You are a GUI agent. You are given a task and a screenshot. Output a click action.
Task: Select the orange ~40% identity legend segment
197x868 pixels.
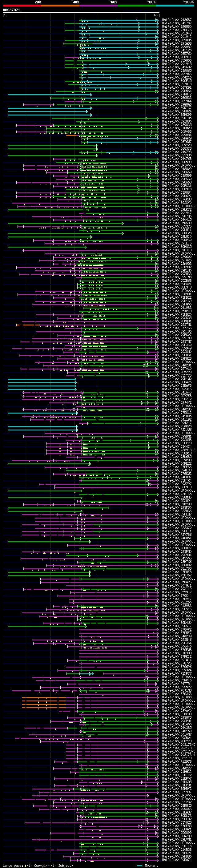pos(60,6)
